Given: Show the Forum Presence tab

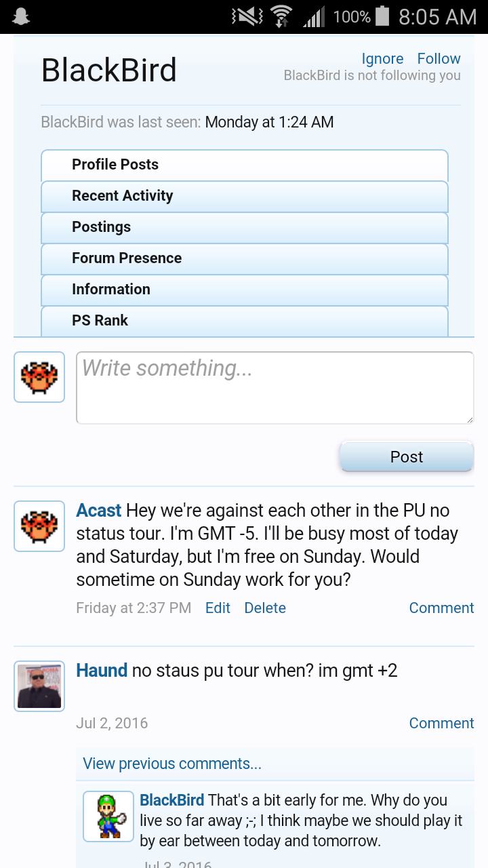Looking at the screenshot, I should (x=127, y=258).
